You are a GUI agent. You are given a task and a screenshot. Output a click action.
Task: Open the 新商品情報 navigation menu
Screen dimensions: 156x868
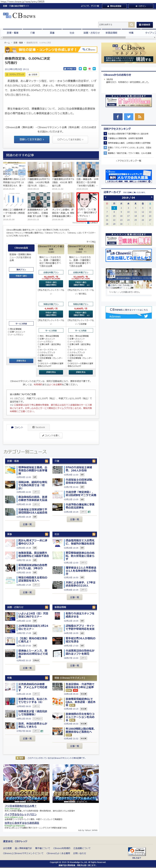(111, 33)
